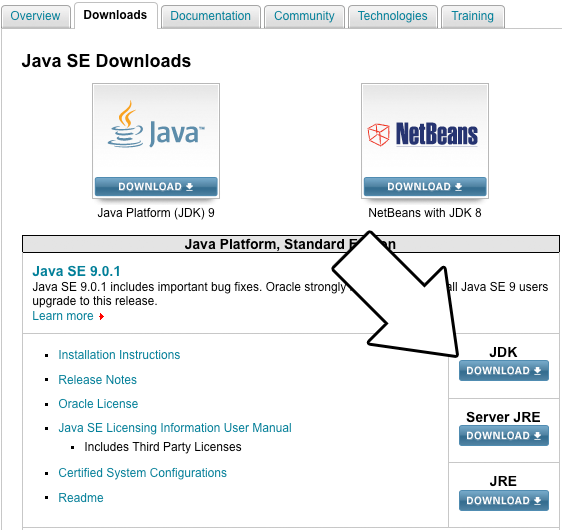The image size is (562, 530).
Task: Open Certified System Configurations link
Action: [142, 473]
